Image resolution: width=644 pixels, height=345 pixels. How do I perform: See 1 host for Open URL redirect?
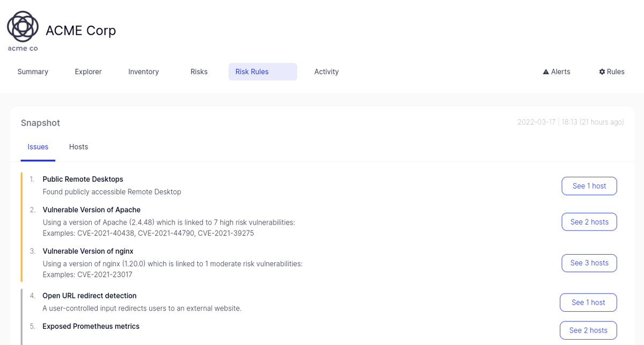(588, 303)
